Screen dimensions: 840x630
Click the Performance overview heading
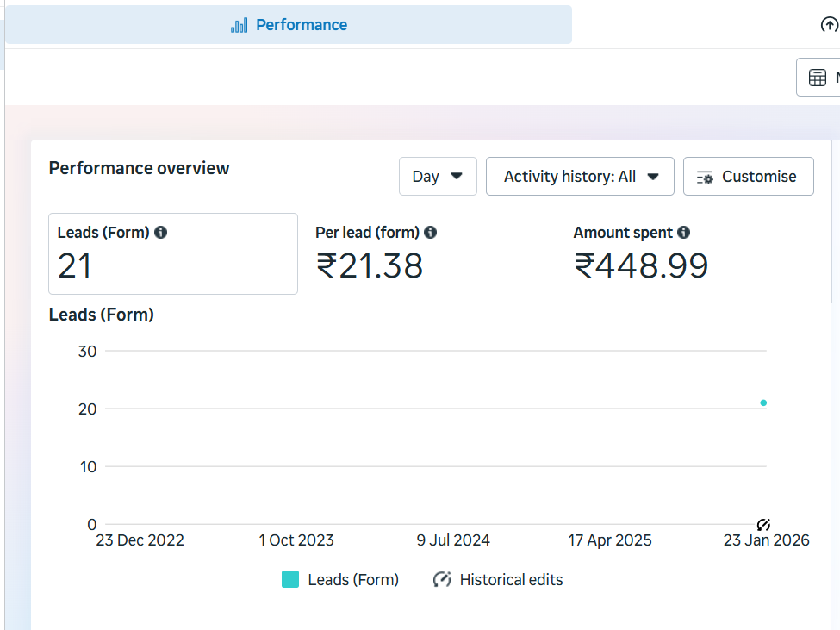(x=139, y=168)
